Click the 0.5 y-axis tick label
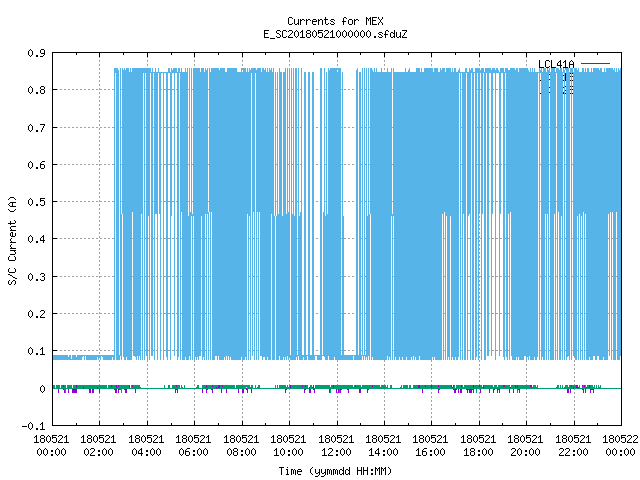Image resolution: width=640 pixels, height=480 pixels. [x=36, y=202]
